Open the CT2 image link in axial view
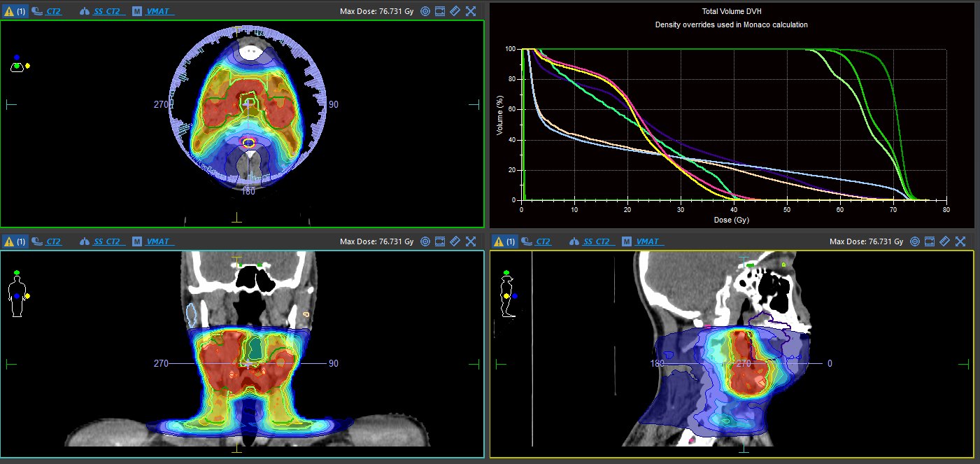 coord(52,11)
